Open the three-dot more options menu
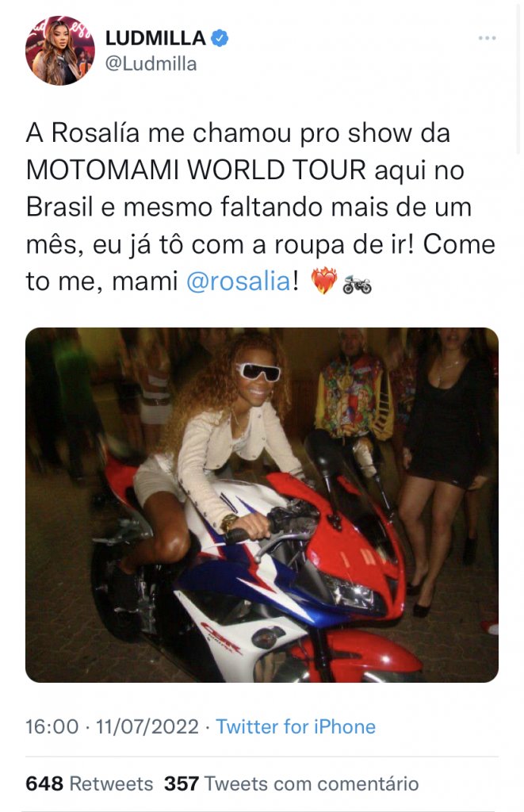This screenshot has width=524, height=812. (487, 38)
